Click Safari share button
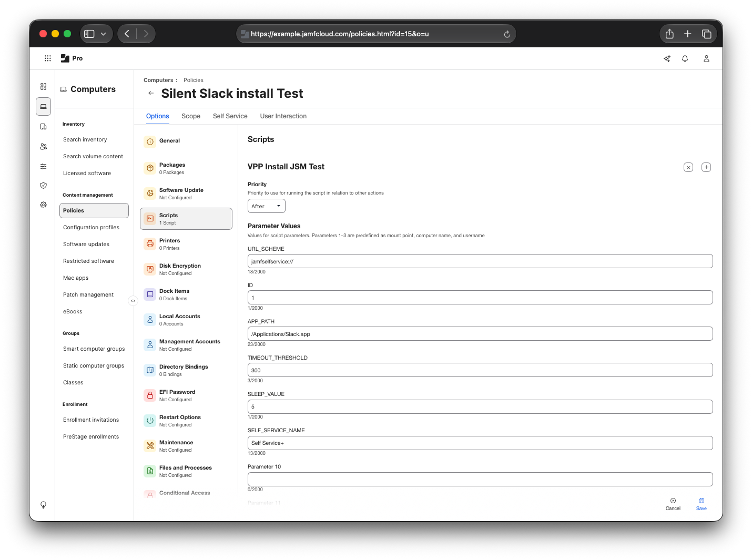Screen dimensions: 752x560 669,34
